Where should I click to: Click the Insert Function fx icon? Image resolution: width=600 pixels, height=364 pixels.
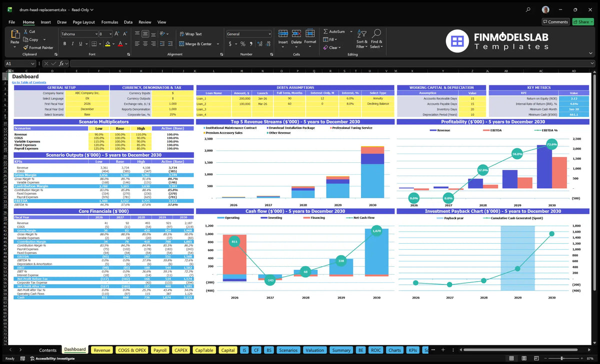tap(61, 64)
